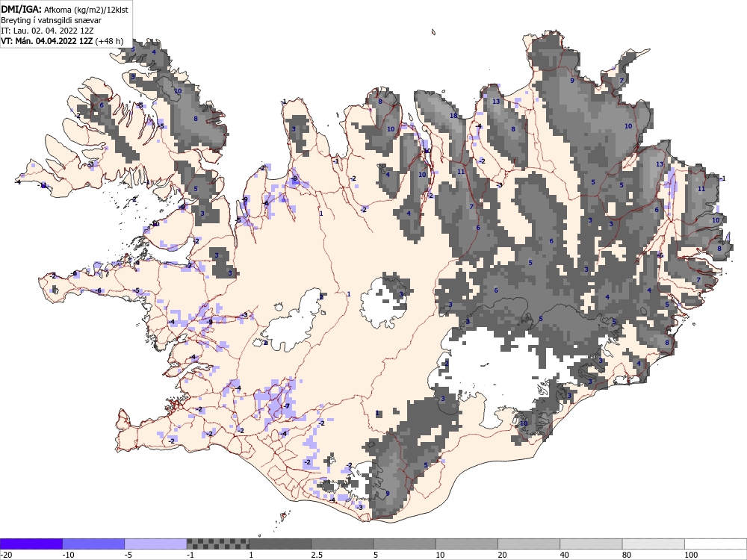Image resolution: width=747 pixels, height=560 pixels.
Task: Click the 'IT: Lau. 02. 04. 2022 12Z' line
Action: (x=47, y=31)
